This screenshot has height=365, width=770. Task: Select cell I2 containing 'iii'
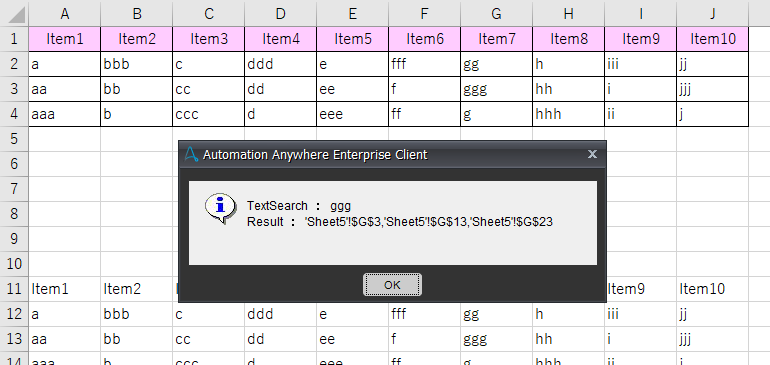[640, 64]
